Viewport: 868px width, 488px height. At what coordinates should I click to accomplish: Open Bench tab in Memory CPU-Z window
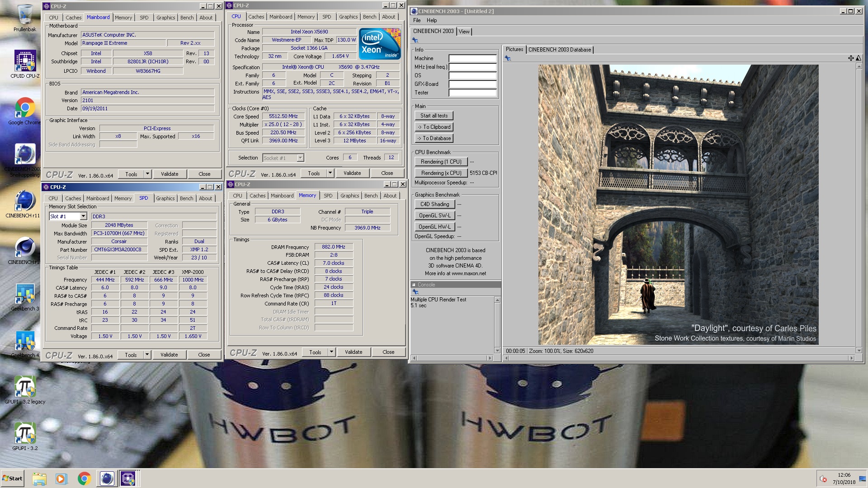coord(371,196)
